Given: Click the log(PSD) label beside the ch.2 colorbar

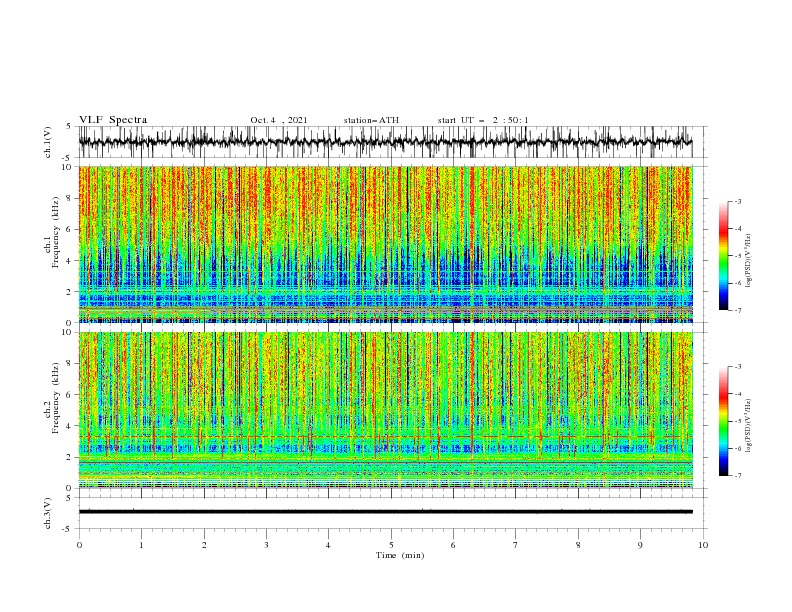Looking at the screenshot, I should pyautogui.click(x=749, y=426).
